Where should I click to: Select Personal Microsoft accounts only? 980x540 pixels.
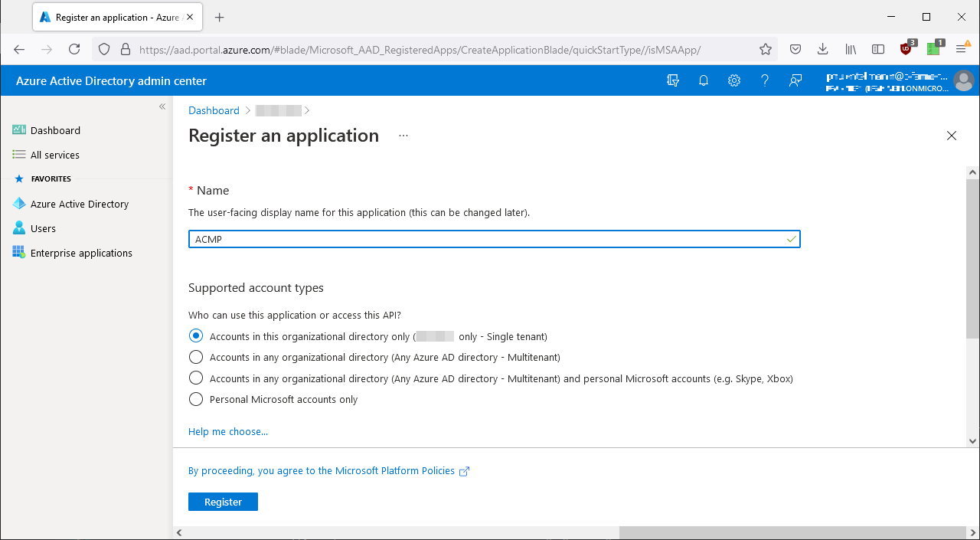tap(196, 399)
